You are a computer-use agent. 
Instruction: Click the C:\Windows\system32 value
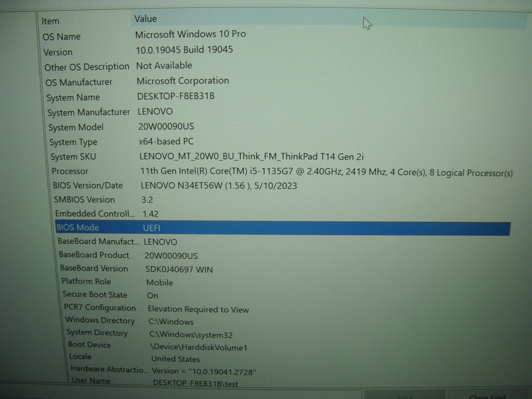tap(191, 335)
